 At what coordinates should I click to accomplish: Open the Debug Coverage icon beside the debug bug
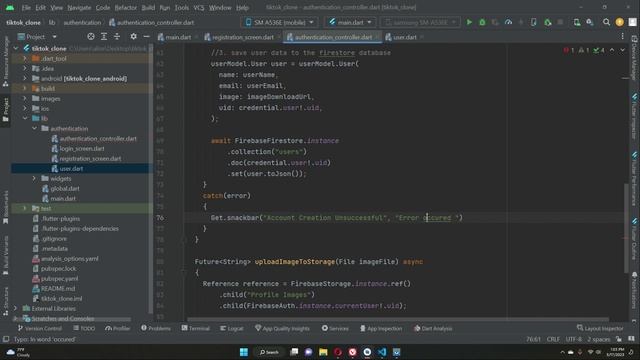tap(495, 22)
